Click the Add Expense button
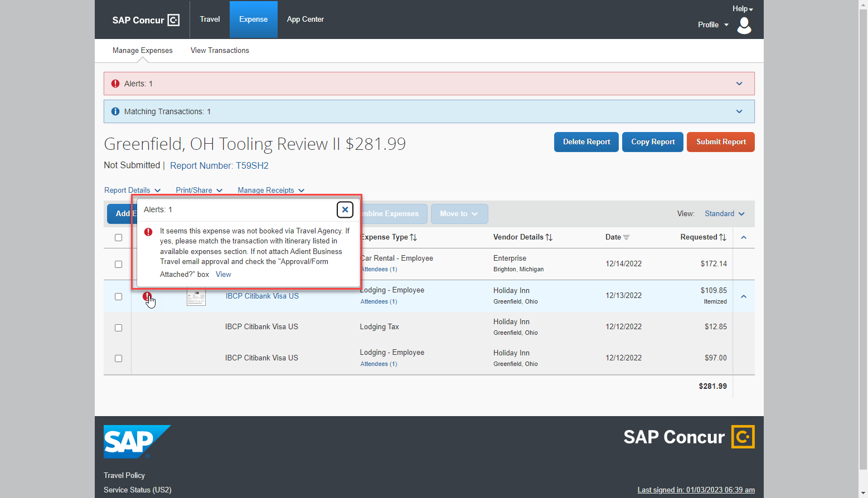Screen dimensions: 868x498 [x=122, y=214]
